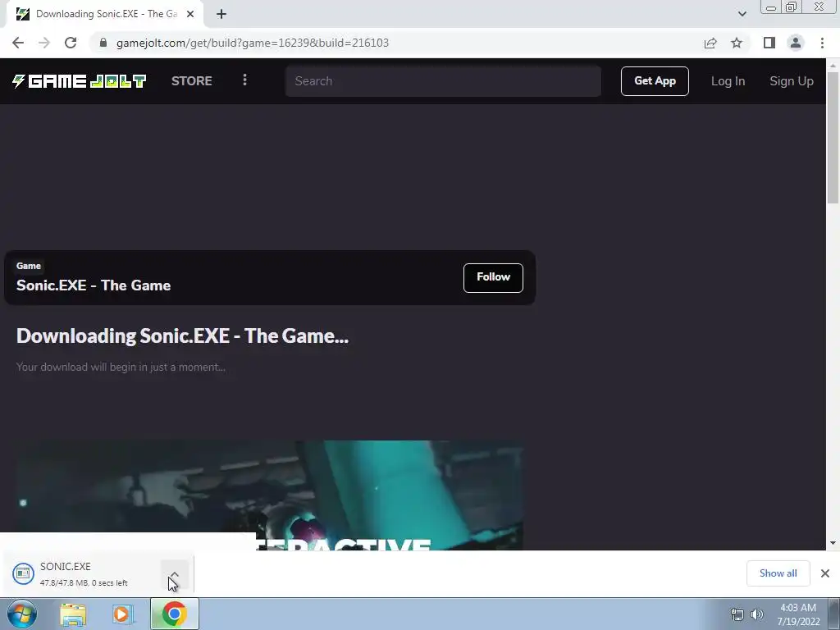This screenshot has width=840, height=630.
Task: Click the 47.8/47.8 MB download status text
Action: pyautogui.click(x=84, y=583)
